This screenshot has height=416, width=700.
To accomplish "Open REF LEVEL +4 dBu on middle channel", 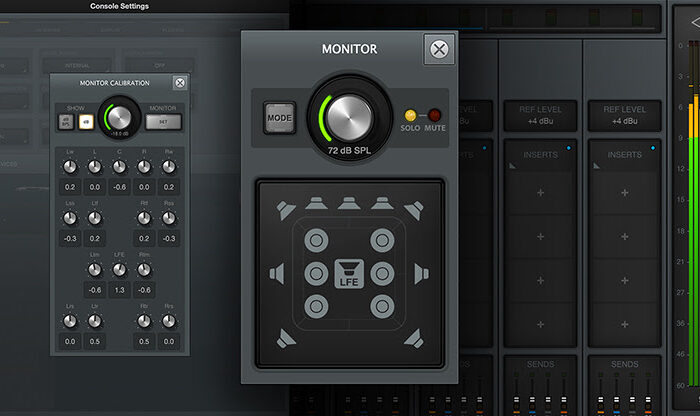I will [x=540, y=116].
